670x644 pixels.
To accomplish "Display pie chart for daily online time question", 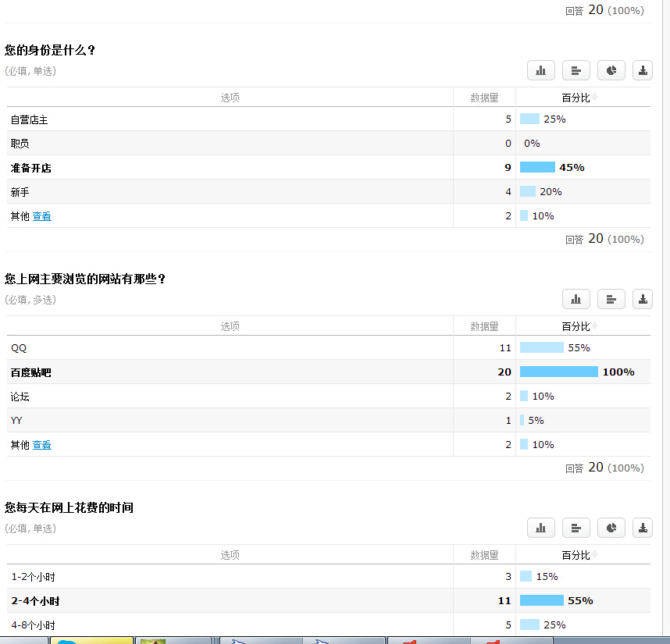I will (x=611, y=528).
